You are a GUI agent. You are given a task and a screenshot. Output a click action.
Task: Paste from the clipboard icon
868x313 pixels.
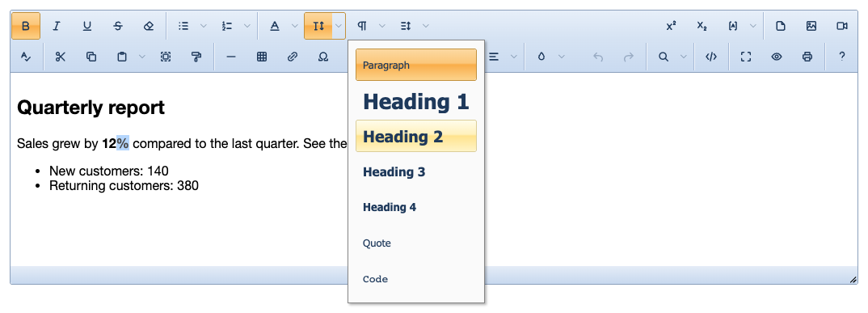pyautogui.click(x=122, y=57)
